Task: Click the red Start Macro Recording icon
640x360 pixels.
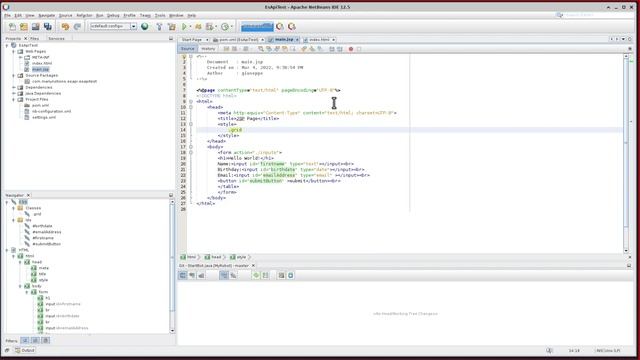Action: click(351, 49)
